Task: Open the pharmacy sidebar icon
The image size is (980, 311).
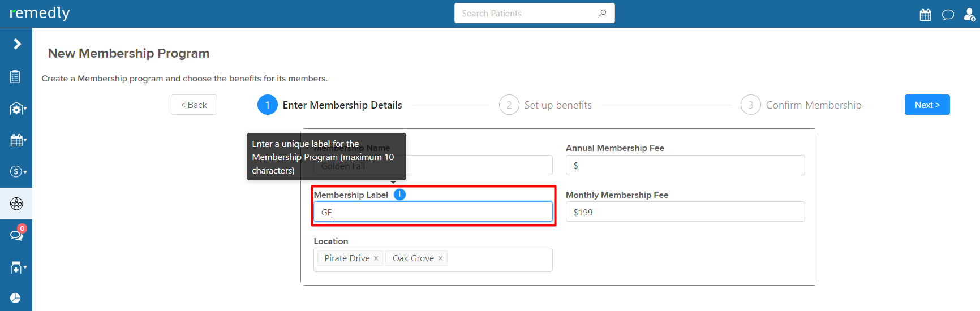Action: [x=17, y=267]
